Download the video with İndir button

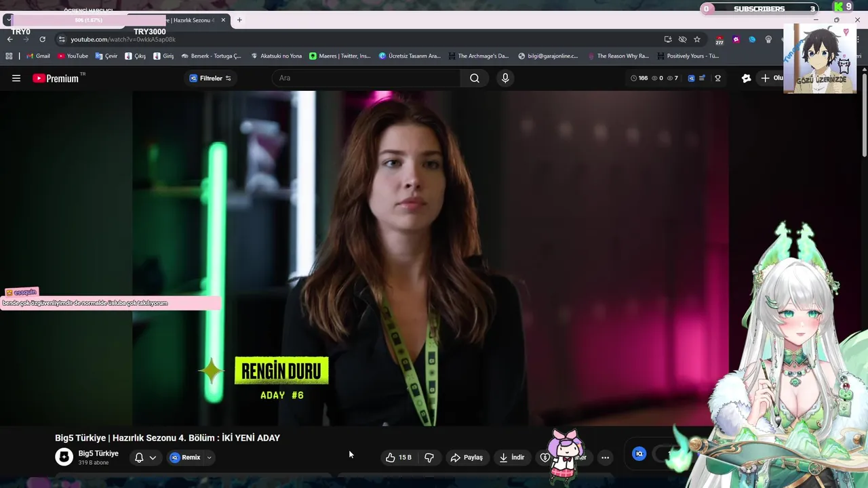512,457
